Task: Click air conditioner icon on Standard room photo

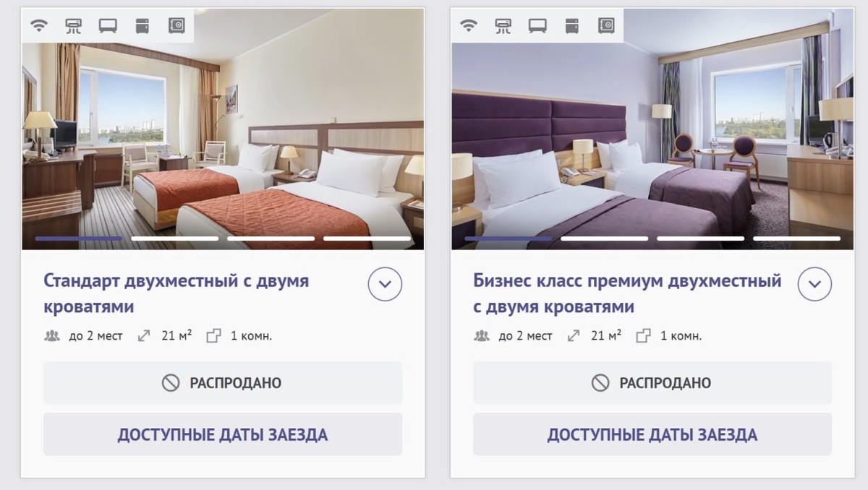Action: point(73,25)
